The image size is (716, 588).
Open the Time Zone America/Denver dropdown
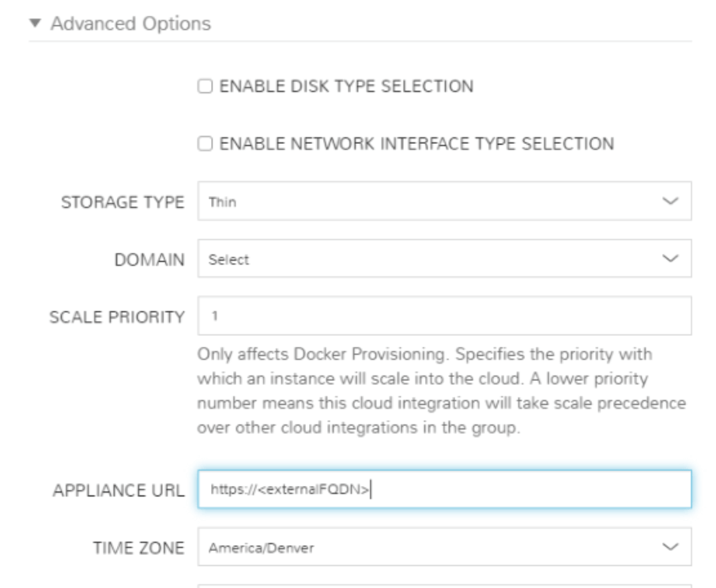427,546
